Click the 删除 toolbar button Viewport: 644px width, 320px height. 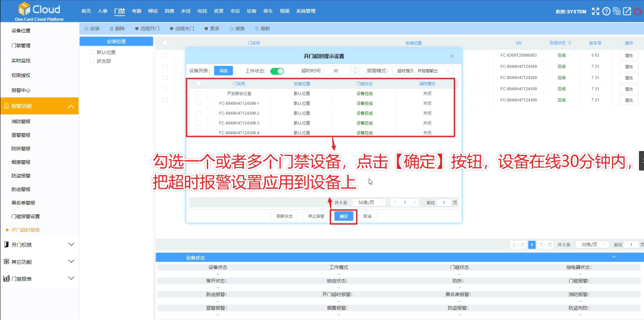(x=117, y=29)
